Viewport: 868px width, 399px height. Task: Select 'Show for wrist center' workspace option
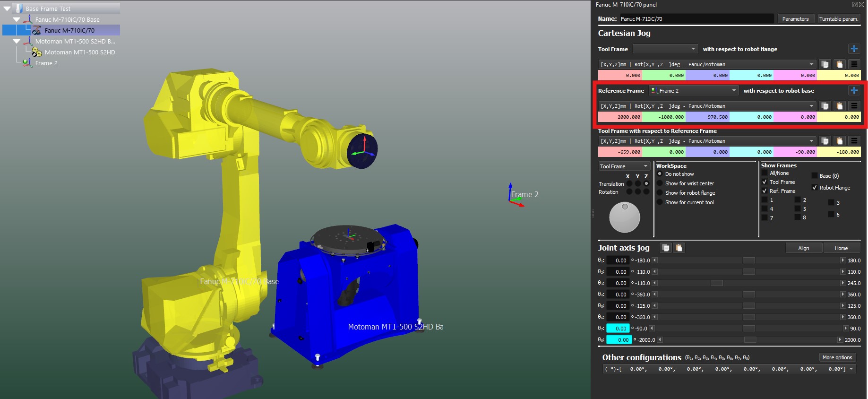click(x=660, y=183)
